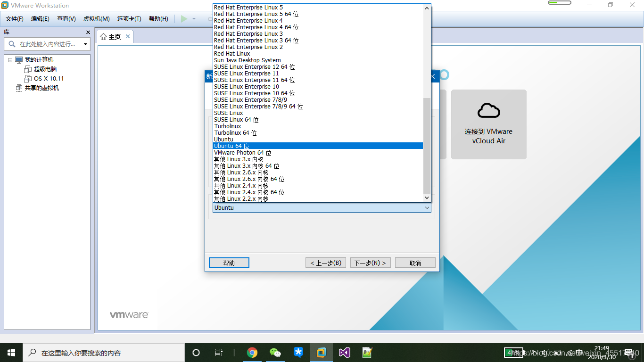Open Task View on the taskbar
644x362 pixels.
coord(219,353)
